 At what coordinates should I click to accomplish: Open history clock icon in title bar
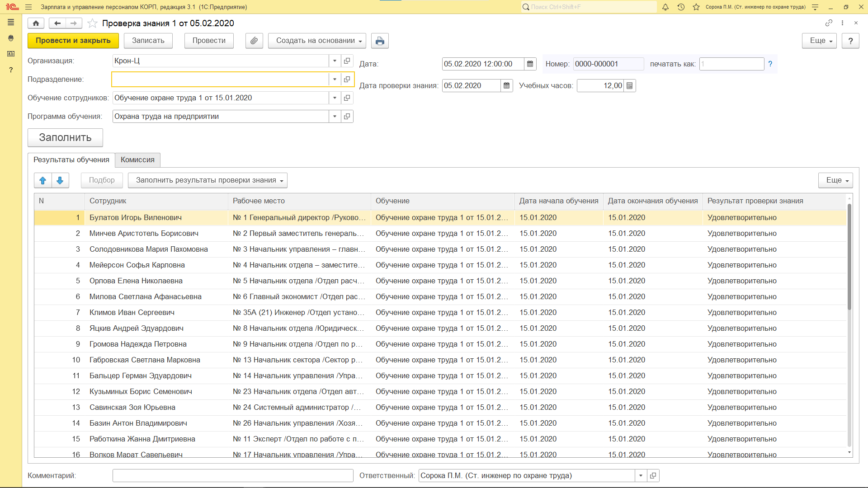pyautogui.click(x=681, y=7)
